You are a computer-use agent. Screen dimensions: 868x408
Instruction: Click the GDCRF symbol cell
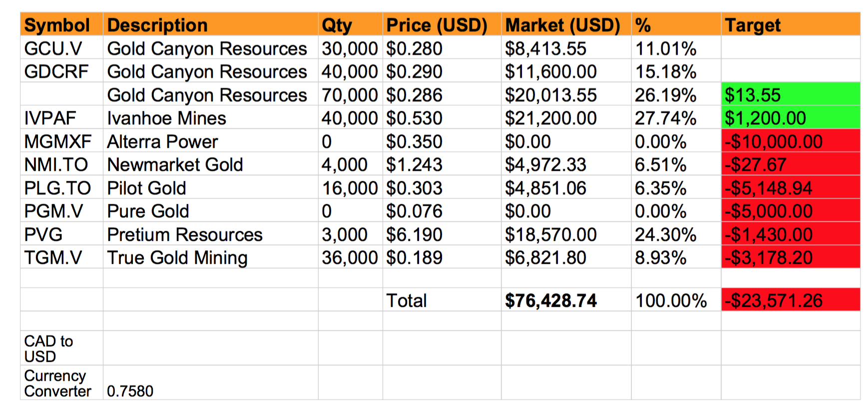[61, 70]
